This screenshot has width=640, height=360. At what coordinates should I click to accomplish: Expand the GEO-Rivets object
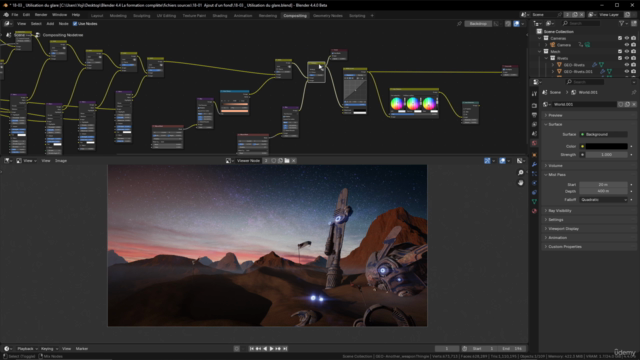tap(553, 65)
